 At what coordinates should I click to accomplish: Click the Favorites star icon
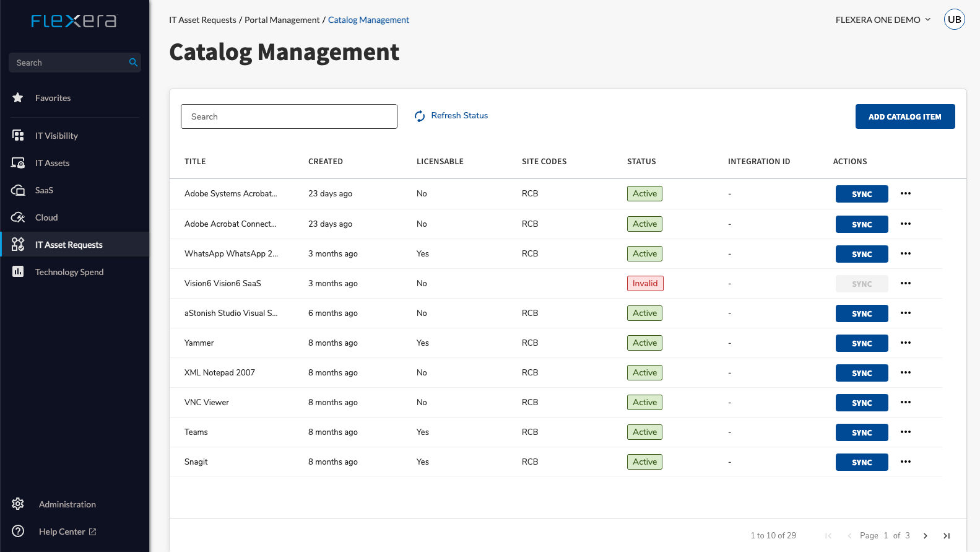(x=18, y=98)
